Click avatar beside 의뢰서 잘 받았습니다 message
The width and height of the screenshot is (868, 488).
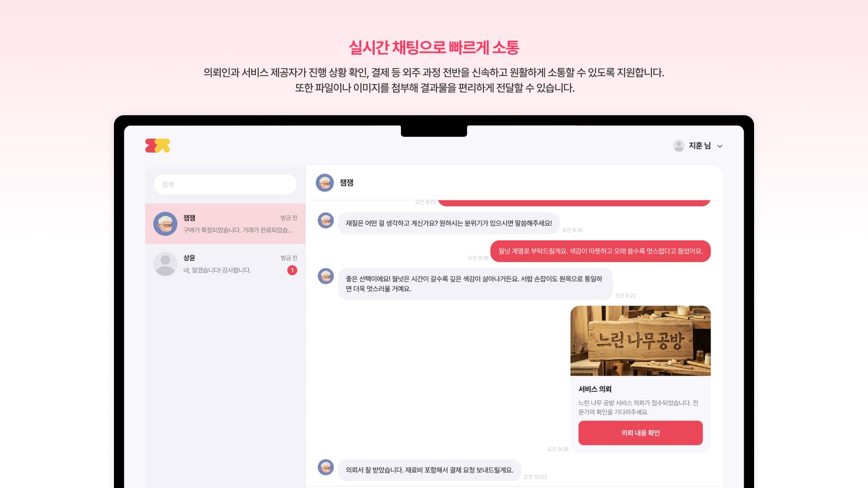click(325, 467)
